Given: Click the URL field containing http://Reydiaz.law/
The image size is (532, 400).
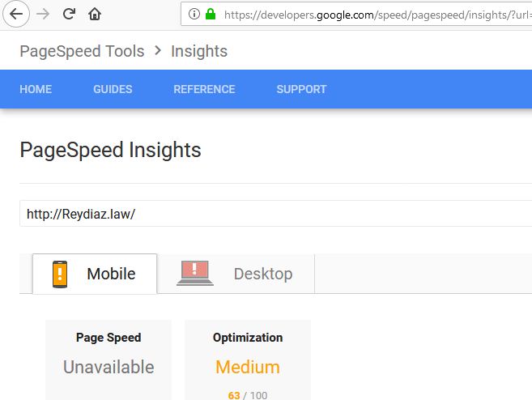Looking at the screenshot, I should 275,214.
